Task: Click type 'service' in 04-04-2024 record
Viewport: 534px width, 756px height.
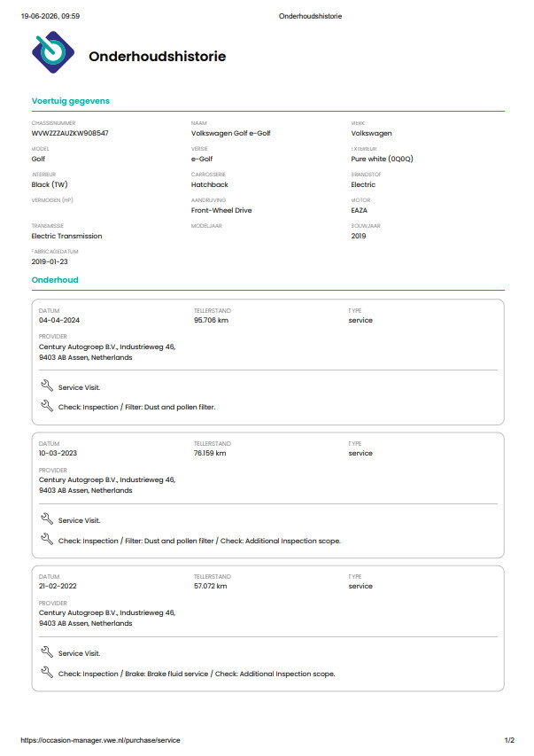Action: point(360,320)
